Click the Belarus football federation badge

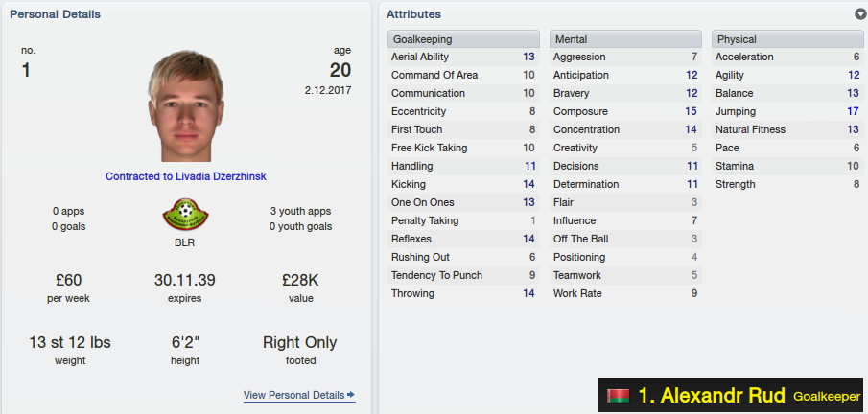[x=185, y=215]
